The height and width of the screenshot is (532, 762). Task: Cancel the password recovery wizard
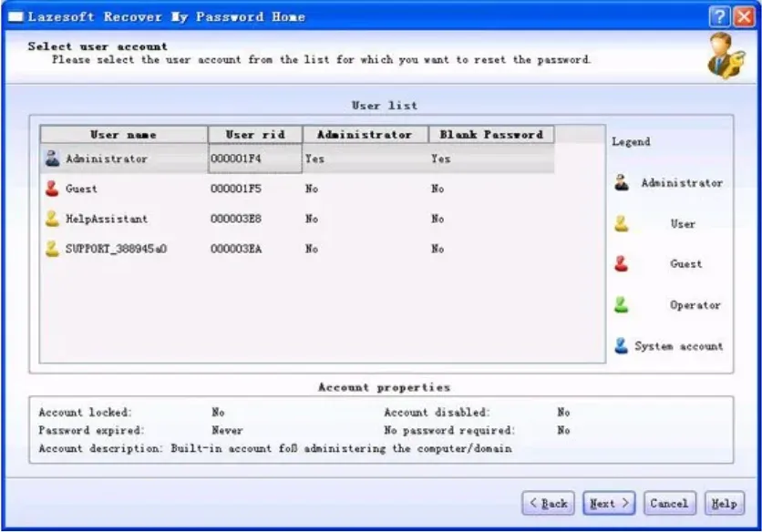pyautogui.click(x=670, y=504)
